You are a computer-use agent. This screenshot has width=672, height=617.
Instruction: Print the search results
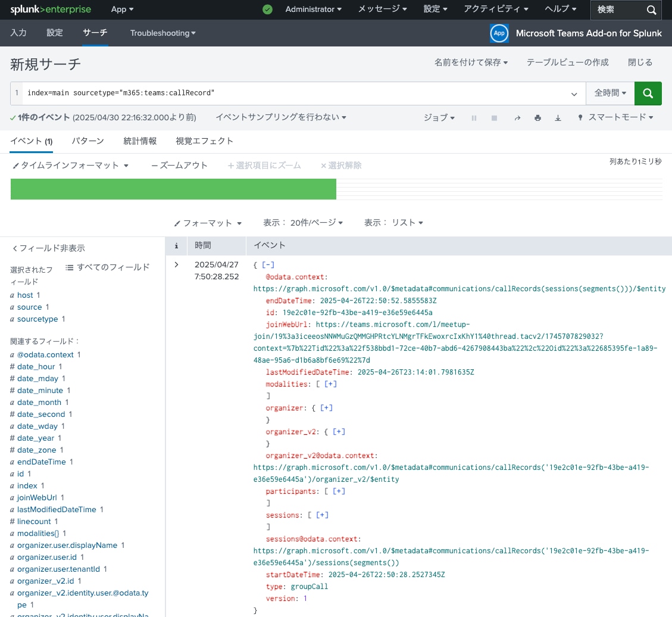537,118
